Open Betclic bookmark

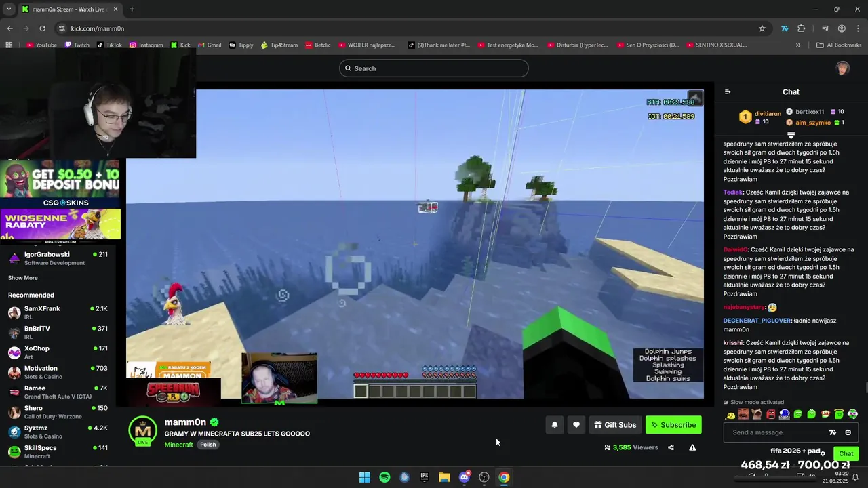[x=318, y=45]
